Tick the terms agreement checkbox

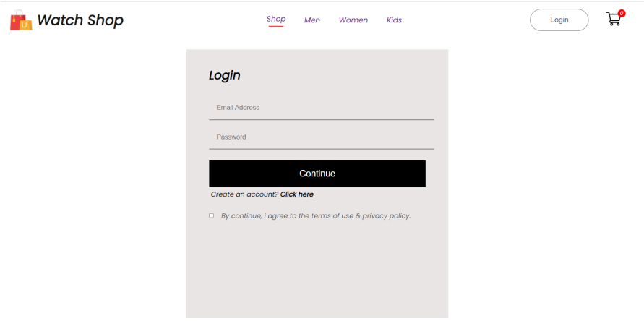point(212,215)
